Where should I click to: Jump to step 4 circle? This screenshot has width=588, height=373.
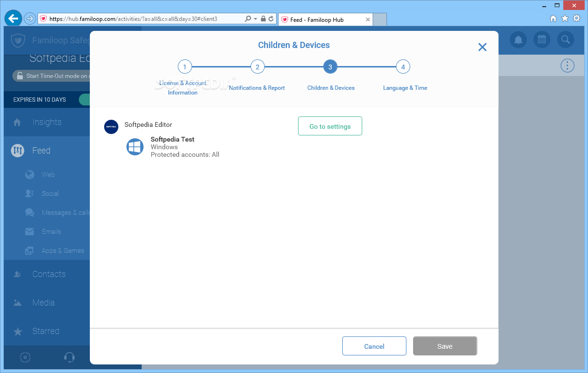(x=403, y=67)
